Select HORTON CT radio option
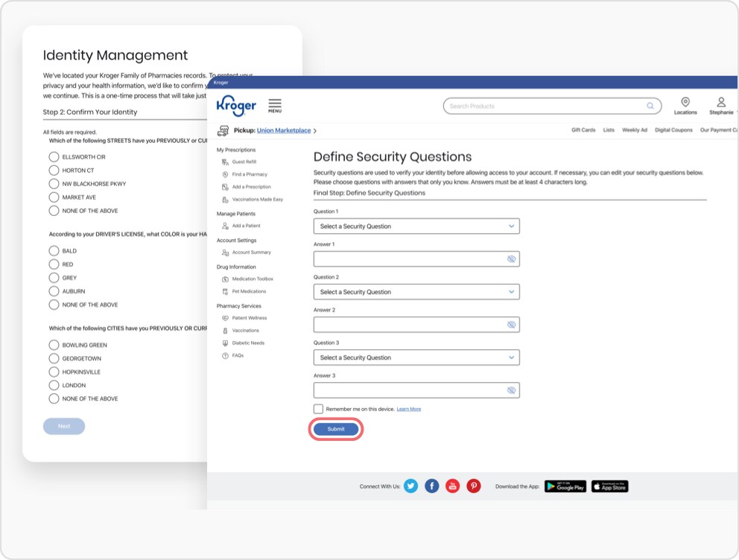Viewport: 739px width, 560px height. point(54,171)
